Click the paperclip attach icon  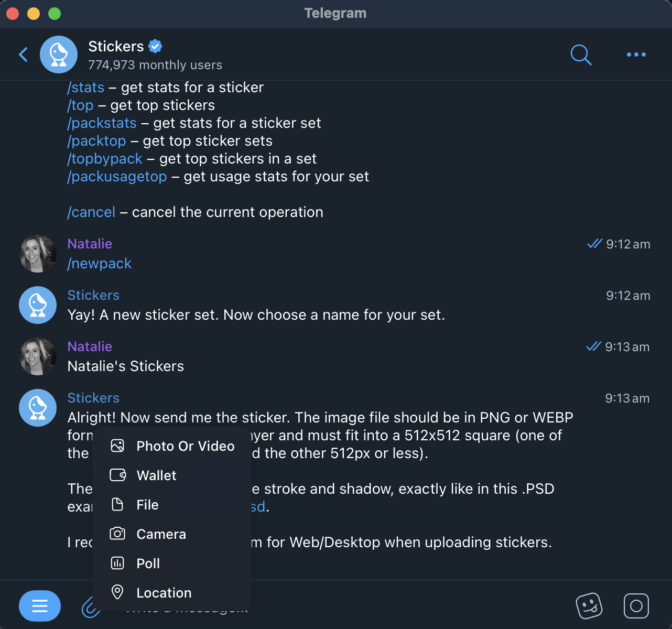tap(90, 607)
